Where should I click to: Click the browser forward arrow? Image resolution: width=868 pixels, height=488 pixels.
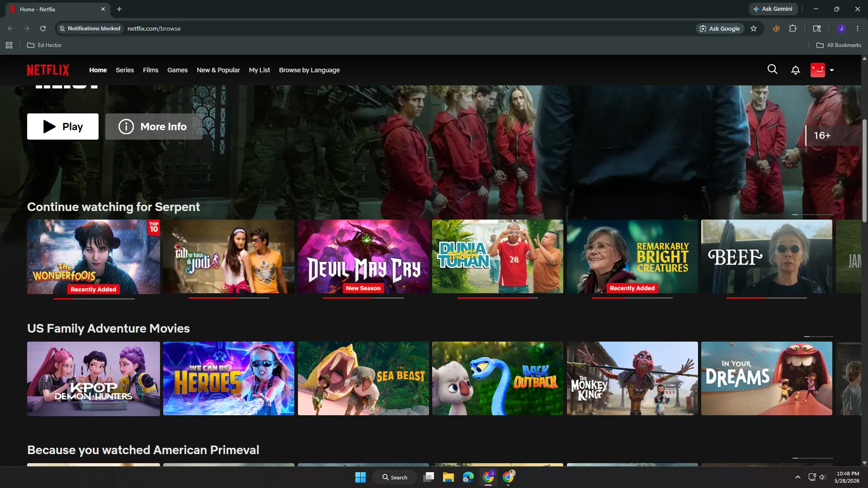click(x=27, y=28)
